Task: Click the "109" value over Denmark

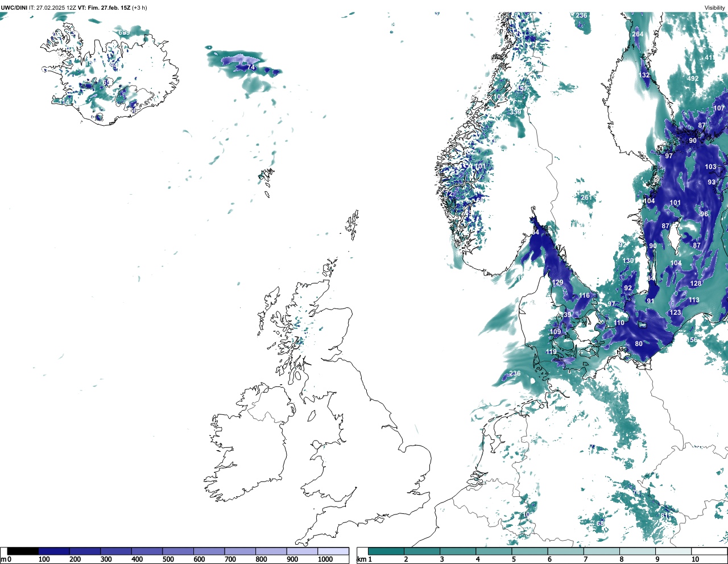Action: click(x=556, y=332)
